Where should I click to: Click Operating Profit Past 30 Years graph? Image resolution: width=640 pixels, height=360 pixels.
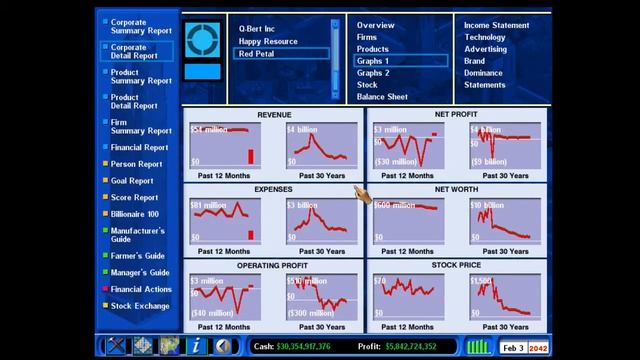(322, 297)
